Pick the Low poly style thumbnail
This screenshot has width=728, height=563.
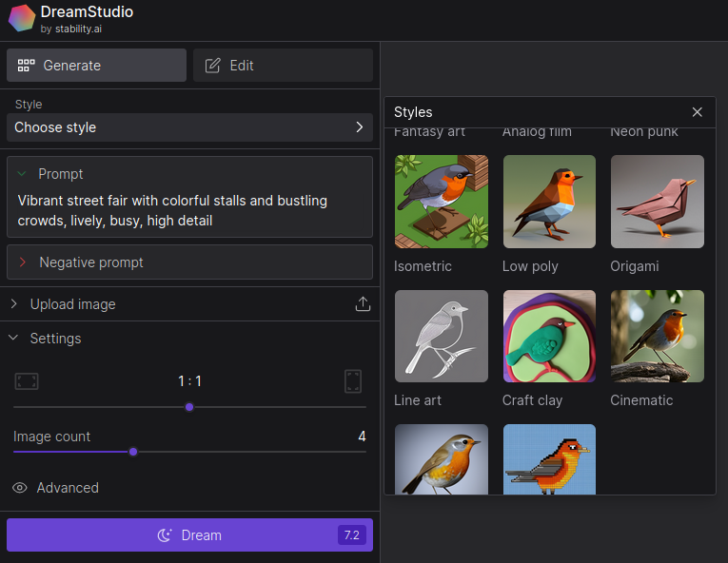click(549, 202)
